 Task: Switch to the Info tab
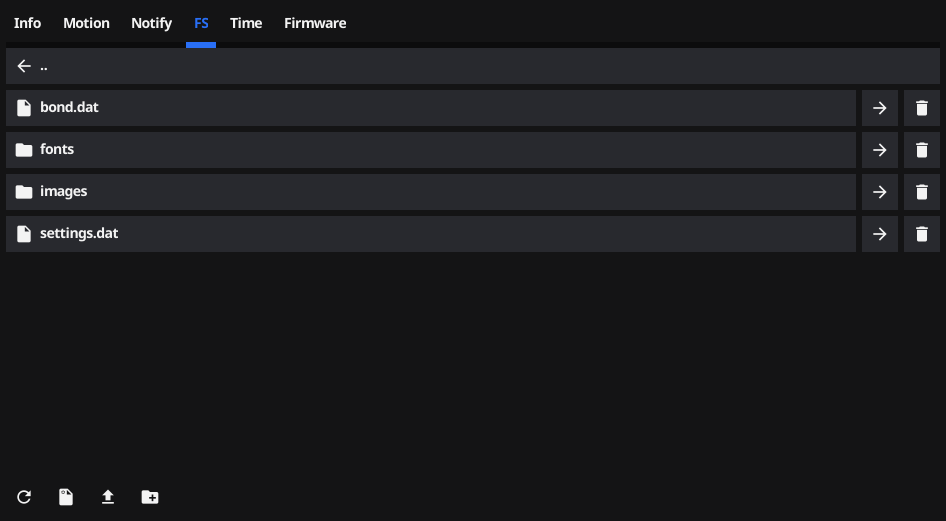27,23
